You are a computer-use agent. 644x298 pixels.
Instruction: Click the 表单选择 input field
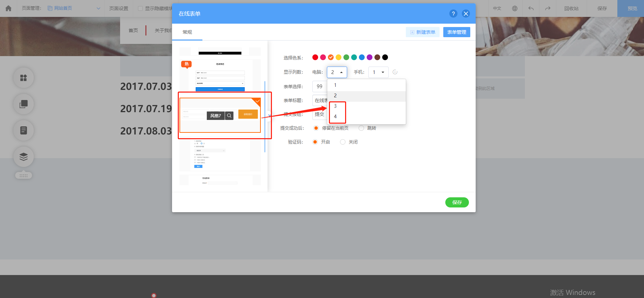click(x=319, y=86)
